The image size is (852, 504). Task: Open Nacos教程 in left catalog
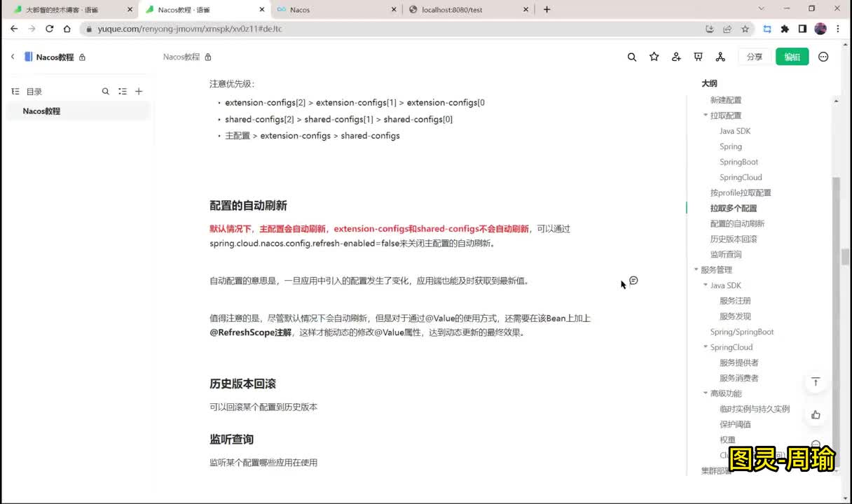pyautogui.click(x=77, y=111)
